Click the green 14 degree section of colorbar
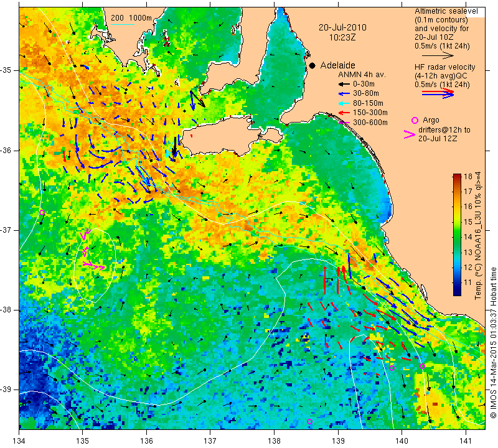Screen dimensions: 498x448 click(x=457, y=237)
